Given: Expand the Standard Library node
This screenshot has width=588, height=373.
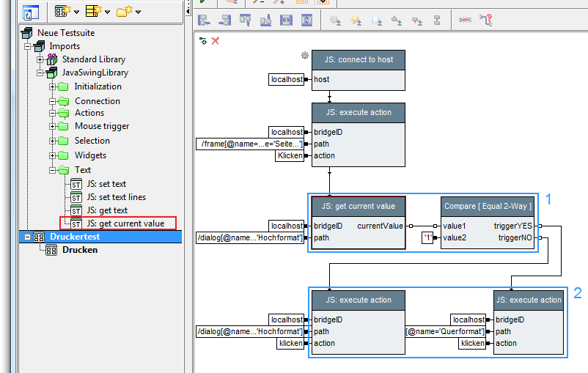Looking at the screenshot, I should tap(41, 59).
